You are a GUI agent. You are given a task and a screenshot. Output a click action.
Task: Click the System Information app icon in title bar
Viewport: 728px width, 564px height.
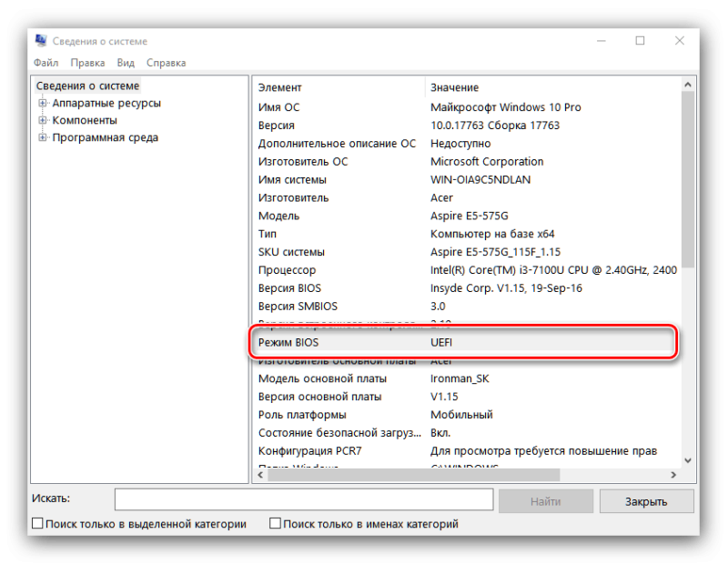[41, 41]
